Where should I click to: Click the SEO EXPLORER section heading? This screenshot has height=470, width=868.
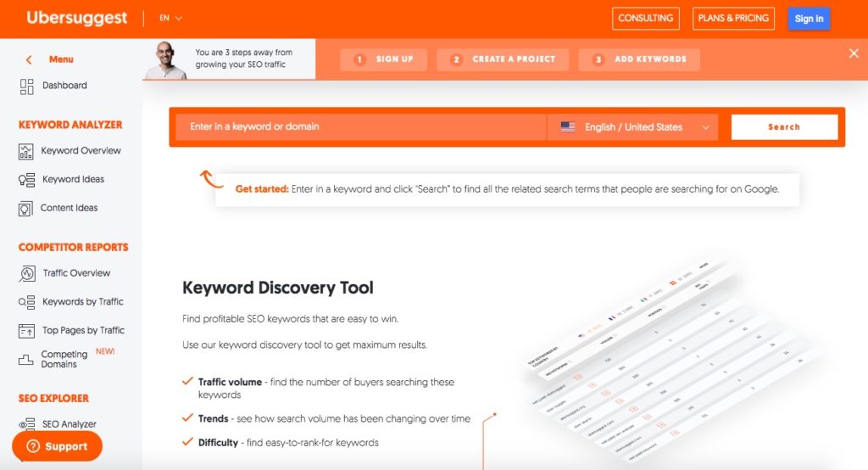click(53, 398)
